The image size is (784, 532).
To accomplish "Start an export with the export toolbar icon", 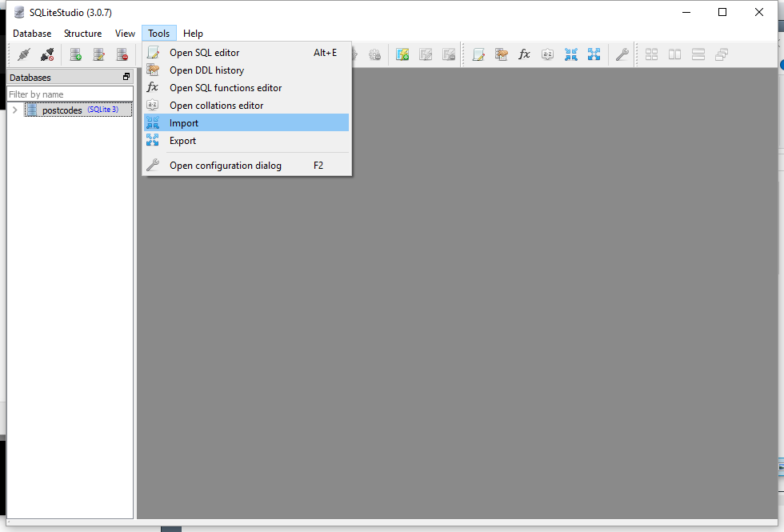I will tap(594, 54).
